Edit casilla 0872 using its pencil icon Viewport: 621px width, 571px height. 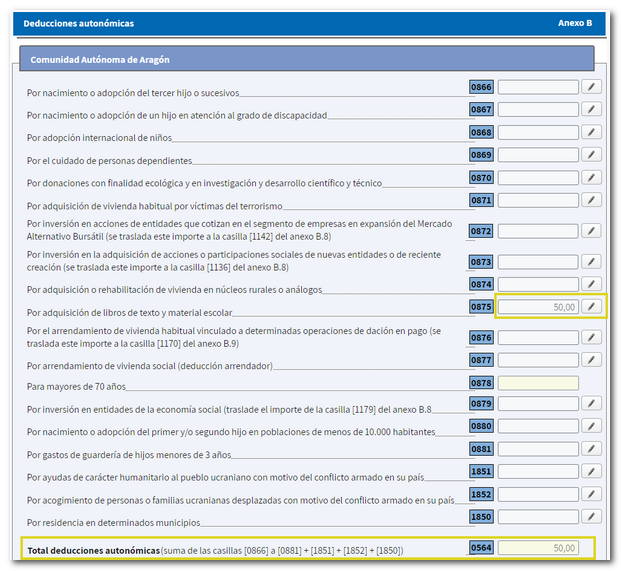[592, 231]
